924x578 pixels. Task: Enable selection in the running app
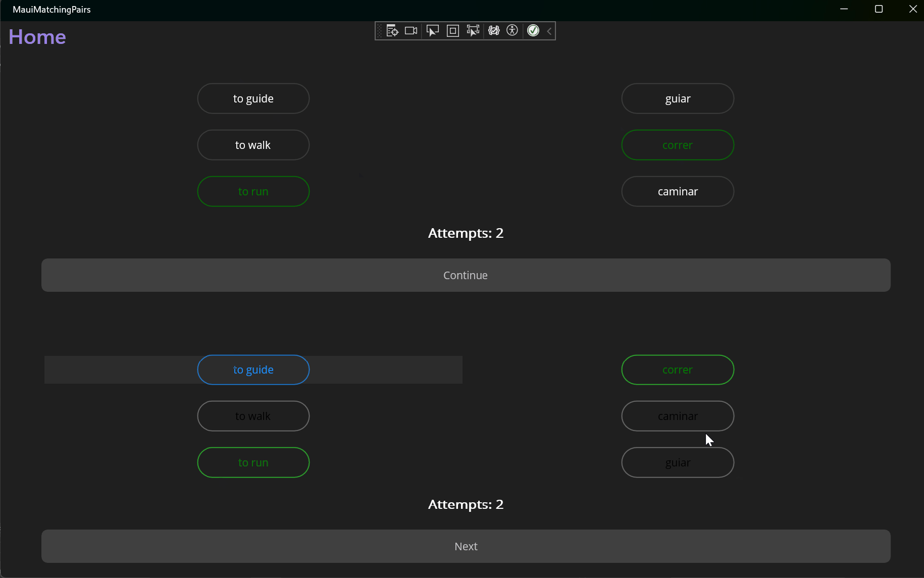click(x=433, y=30)
